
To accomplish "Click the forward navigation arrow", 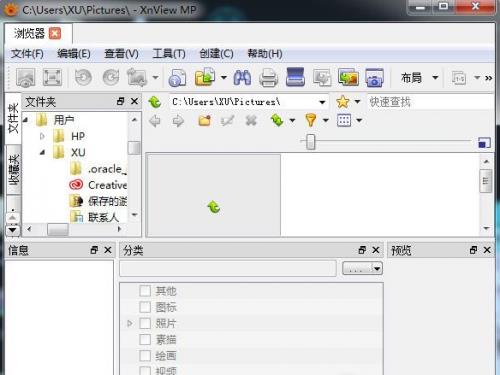I will 178,121.
